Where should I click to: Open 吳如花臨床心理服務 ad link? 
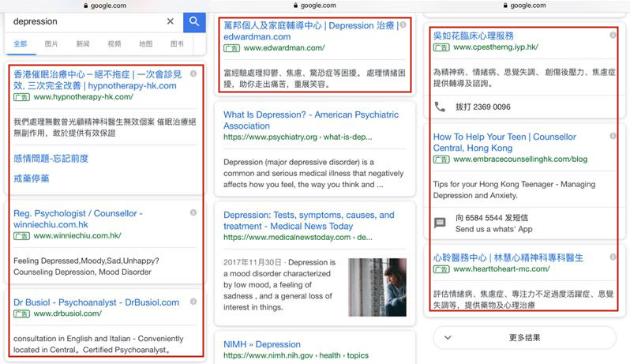click(474, 36)
